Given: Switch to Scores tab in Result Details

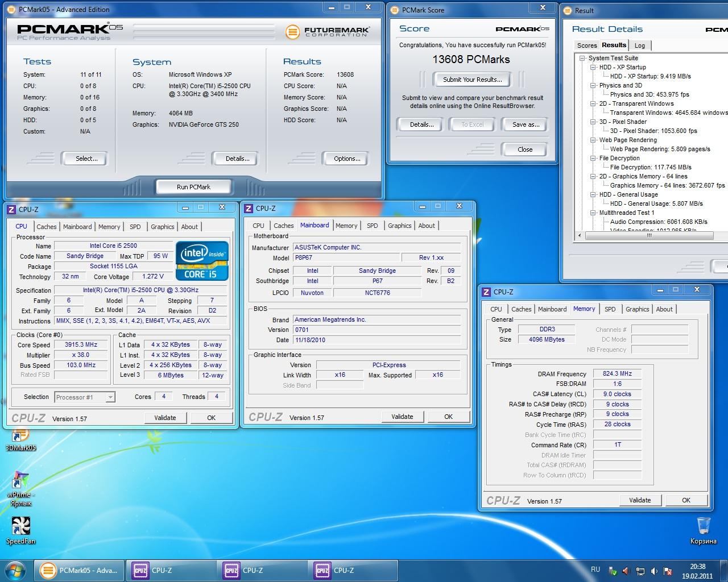Looking at the screenshot, I should [586, 45].
